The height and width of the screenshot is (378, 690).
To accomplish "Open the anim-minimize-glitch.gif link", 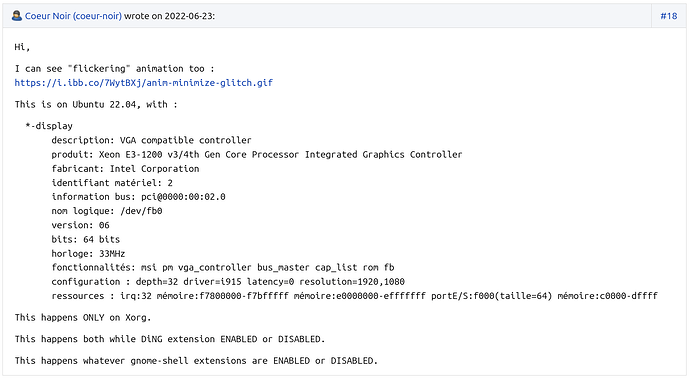I will tap(143, 83).
